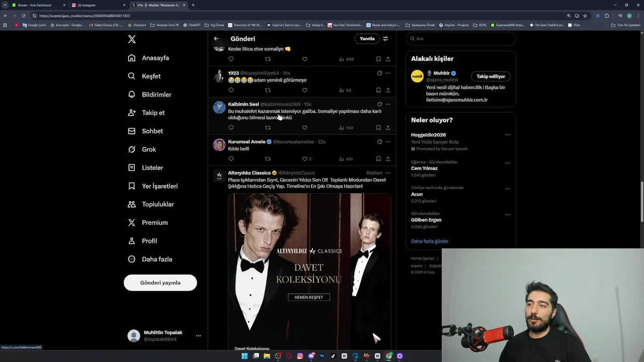Click Takip ediliyor button for Muhbir
This screenshot has height=362, width=644.
click(x=491, y=76)
